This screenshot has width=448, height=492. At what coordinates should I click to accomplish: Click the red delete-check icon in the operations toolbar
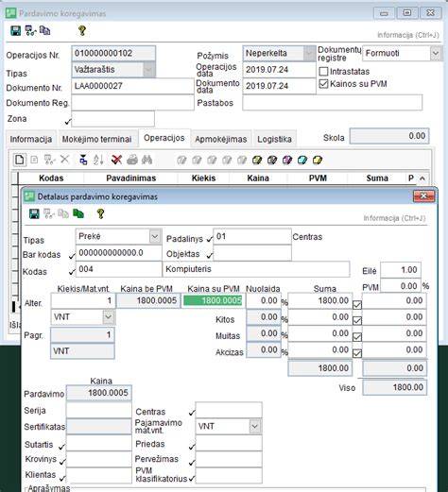point(117,160)
